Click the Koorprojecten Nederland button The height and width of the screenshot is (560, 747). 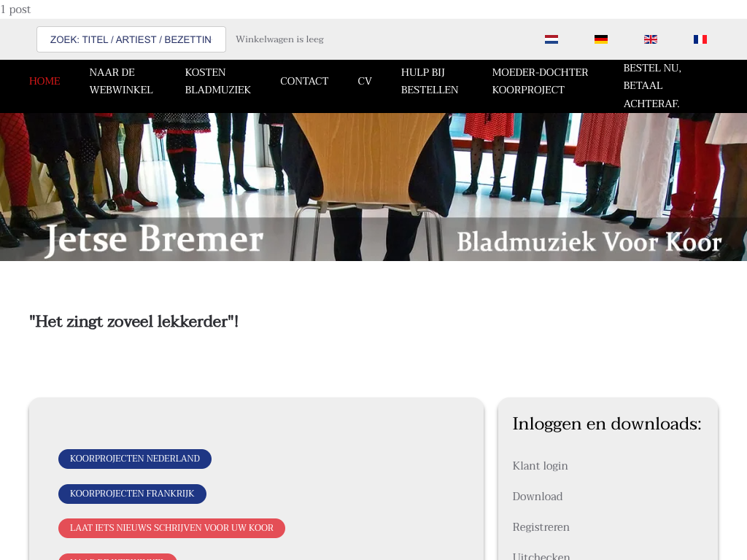[x=135, y=459]
